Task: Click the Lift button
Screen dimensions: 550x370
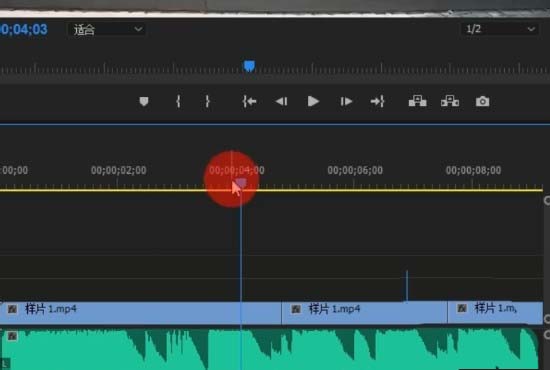Action: [417, 101]
